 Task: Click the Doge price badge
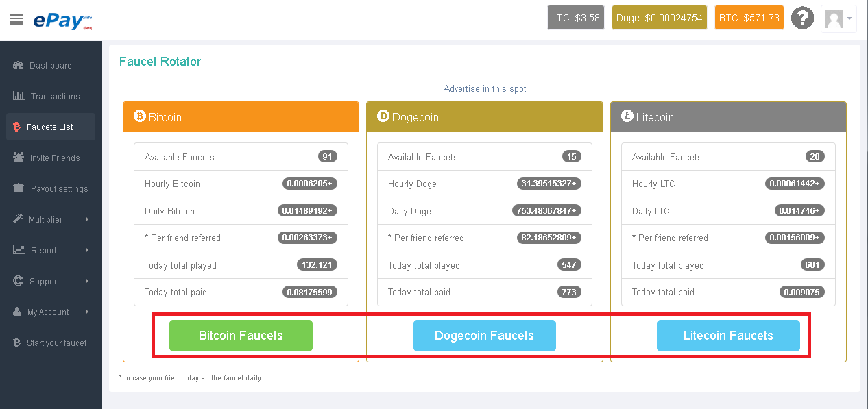pos(660,18)
